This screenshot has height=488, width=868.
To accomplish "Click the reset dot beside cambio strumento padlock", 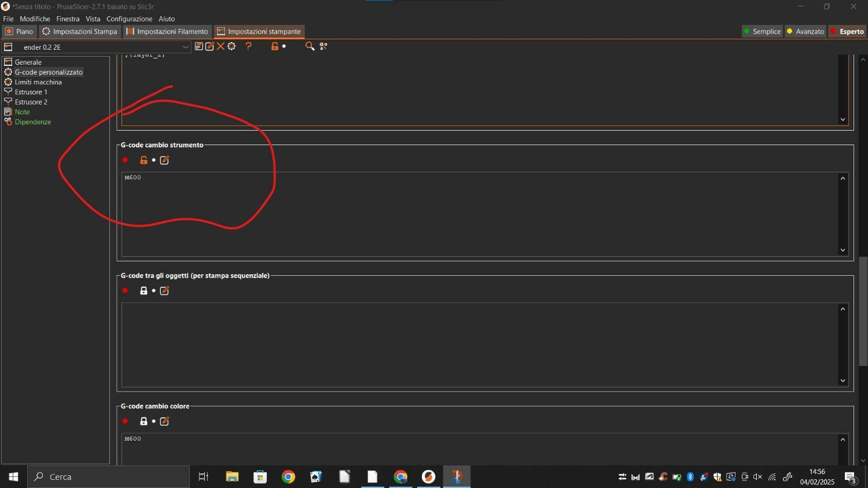I will (x=153, y=160).
